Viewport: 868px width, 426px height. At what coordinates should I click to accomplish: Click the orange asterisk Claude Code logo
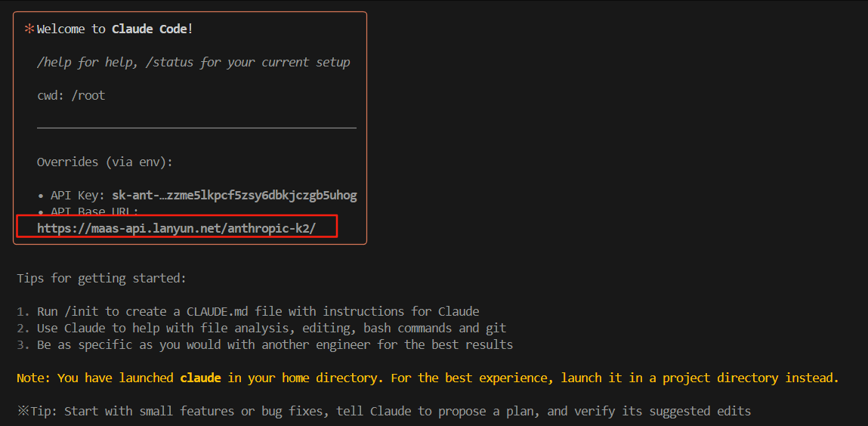click(29, 29)
